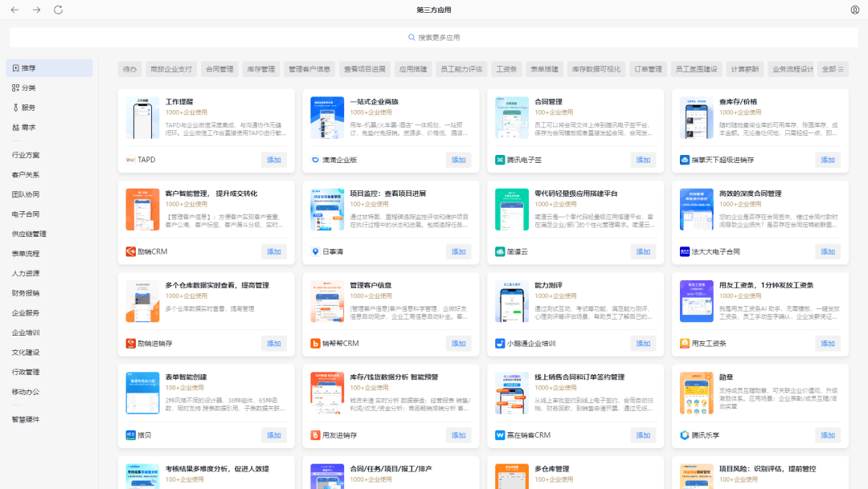Open the 一站式企业商旅 app thumbnail

tap(327, 118)
